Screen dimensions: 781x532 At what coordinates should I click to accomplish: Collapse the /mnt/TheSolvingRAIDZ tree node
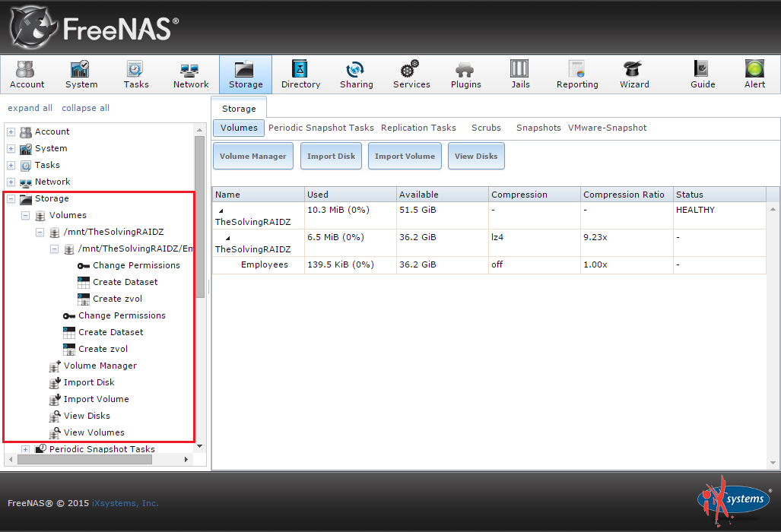(x=40, y=233)
